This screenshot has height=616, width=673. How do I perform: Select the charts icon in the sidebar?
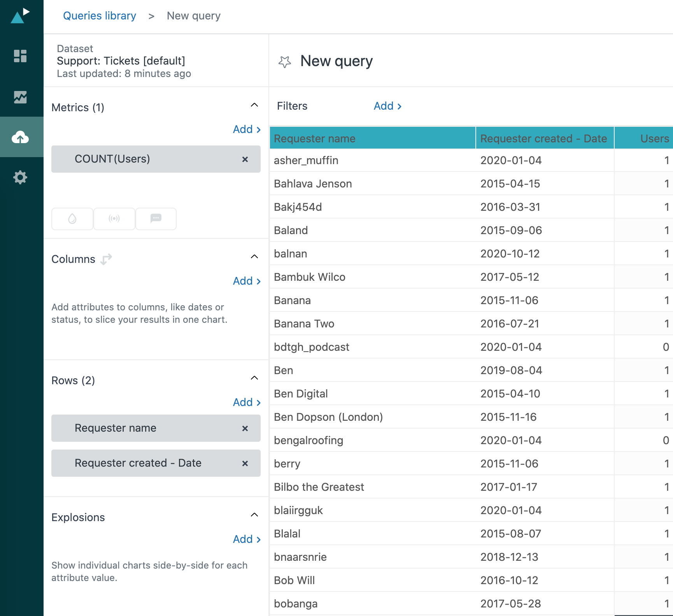pos(20,97)
